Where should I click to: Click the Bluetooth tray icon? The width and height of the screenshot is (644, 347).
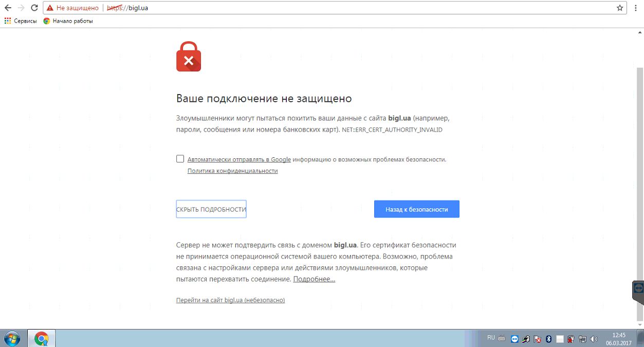click(548, 339)
